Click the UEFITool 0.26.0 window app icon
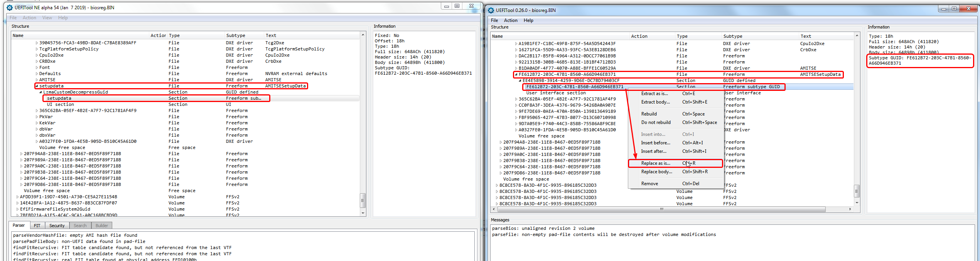The height and width of the screenshot is (261, 980). point(491,10)
